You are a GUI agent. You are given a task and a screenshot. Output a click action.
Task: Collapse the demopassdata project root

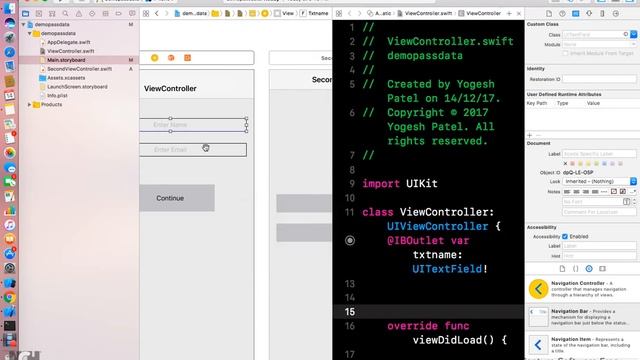(23, 24)
